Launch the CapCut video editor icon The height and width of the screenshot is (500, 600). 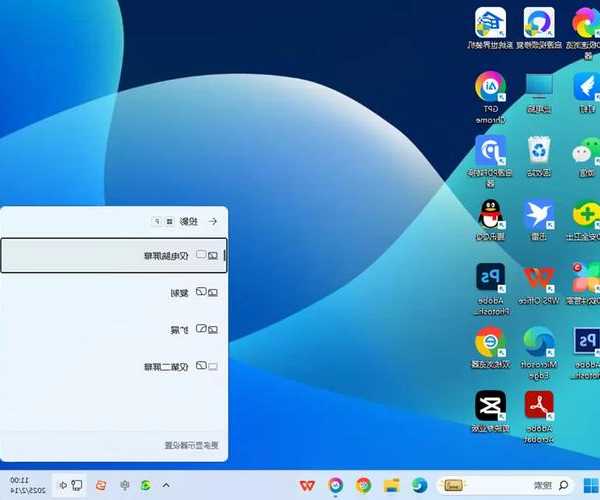click(x=490, y=406)
